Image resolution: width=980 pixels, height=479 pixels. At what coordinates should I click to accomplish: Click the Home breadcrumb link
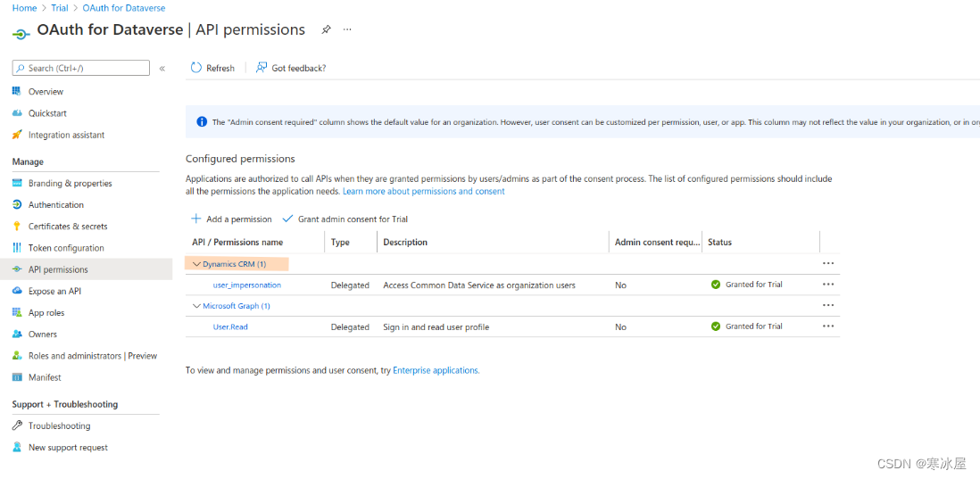click(24, 8)
